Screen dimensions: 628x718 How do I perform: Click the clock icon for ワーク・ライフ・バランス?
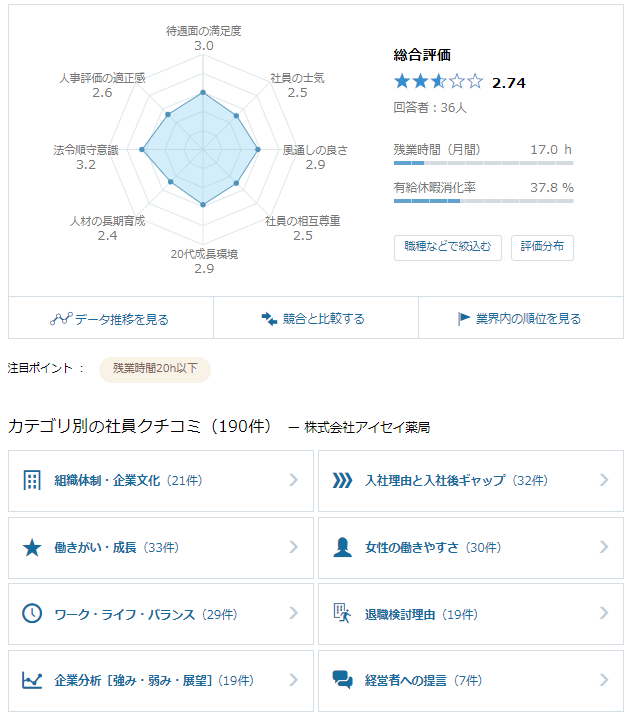pyautogui.click(x=32, y=614)
